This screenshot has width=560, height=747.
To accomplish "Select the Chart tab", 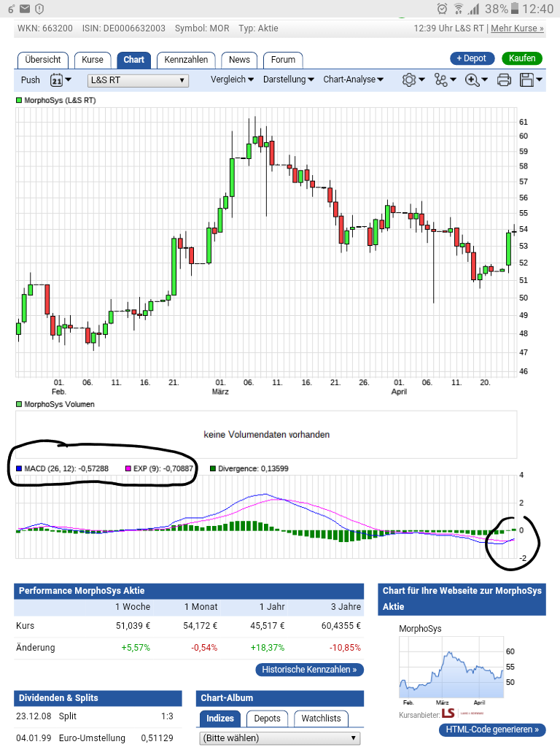I will click(134, 60).
